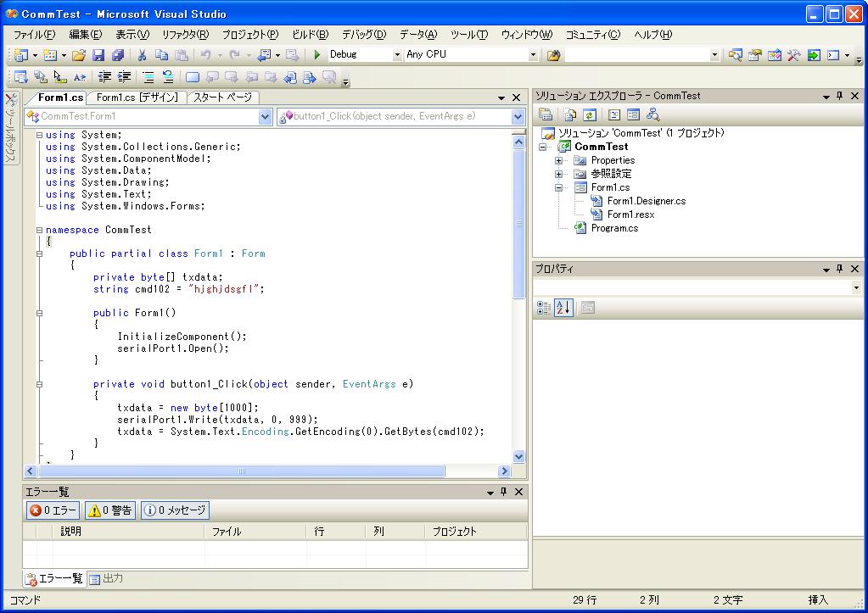Click the Display Parameter Info icon
Screen dimensions: 868x613
click(x=41, y=77)
